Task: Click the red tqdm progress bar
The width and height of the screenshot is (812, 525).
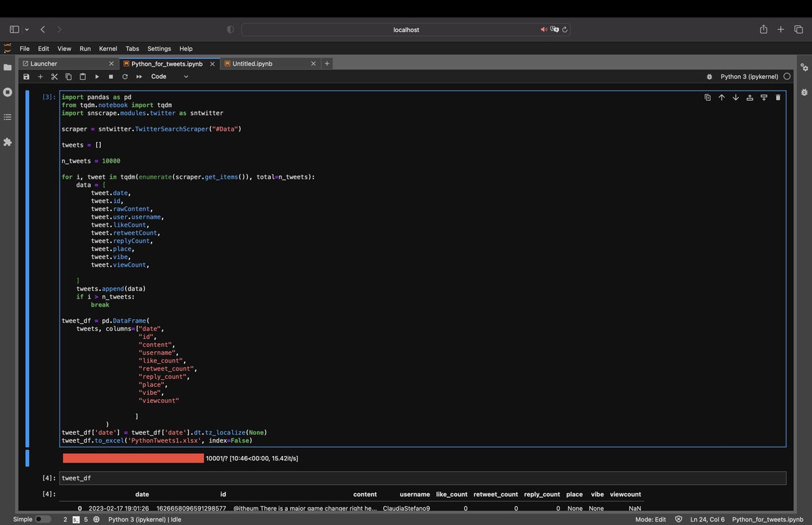Action: (x=133, y=458)
